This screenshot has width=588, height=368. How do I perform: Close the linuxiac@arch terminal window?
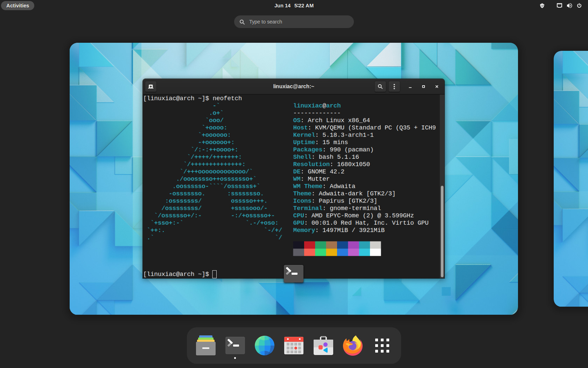437,87
